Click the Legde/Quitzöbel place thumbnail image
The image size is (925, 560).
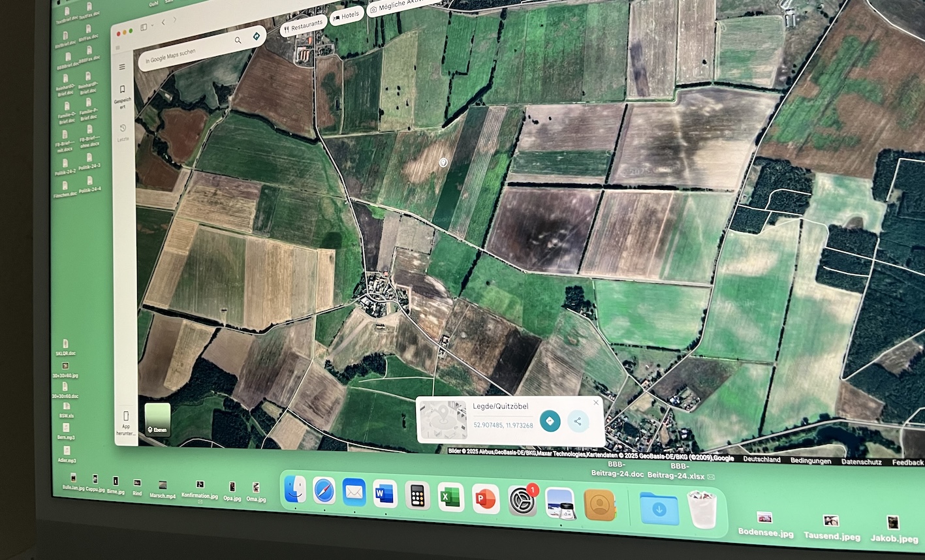443,420
